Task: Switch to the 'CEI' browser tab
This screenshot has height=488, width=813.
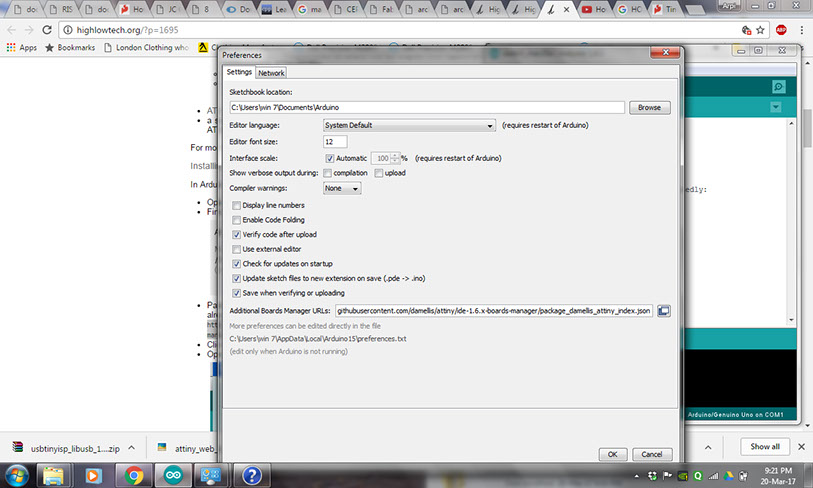Action: (x=346, y=9)
